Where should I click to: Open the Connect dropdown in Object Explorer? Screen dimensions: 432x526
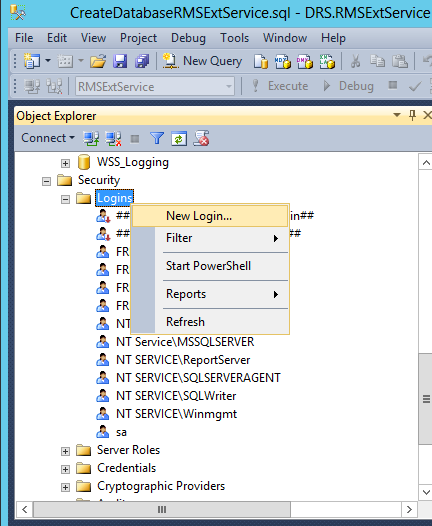click(x=48, y=138)
